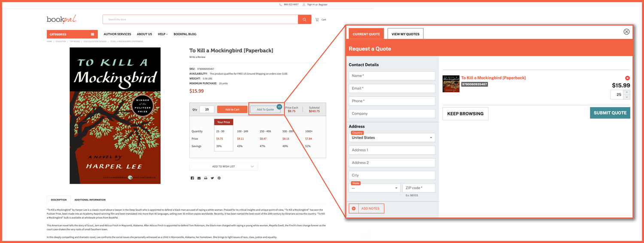
Task: Open the Additional Information tab
Action: pos(90,200)
